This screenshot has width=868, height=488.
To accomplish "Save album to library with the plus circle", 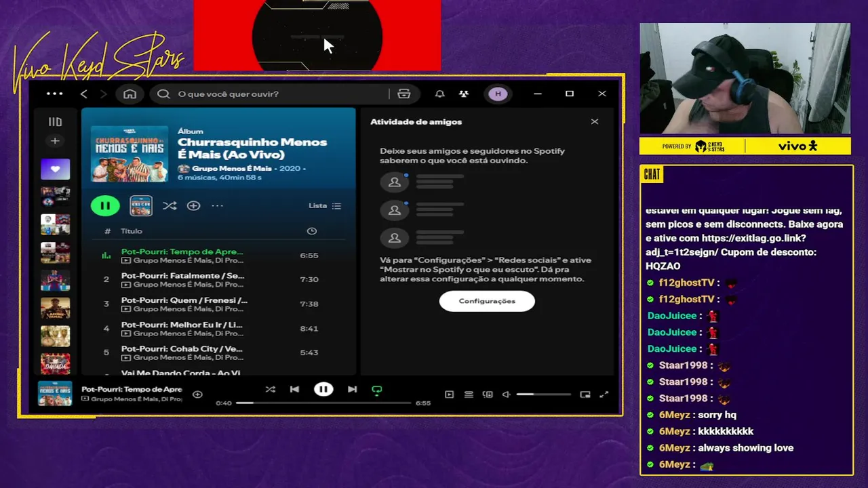I will (x=193, y=205).
